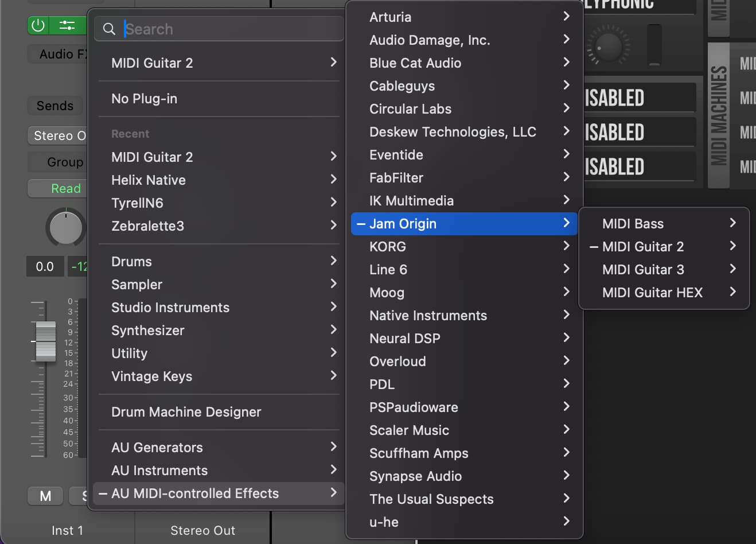Expand the Utility submenu
The image size is (756, 544).
[219, 353]
